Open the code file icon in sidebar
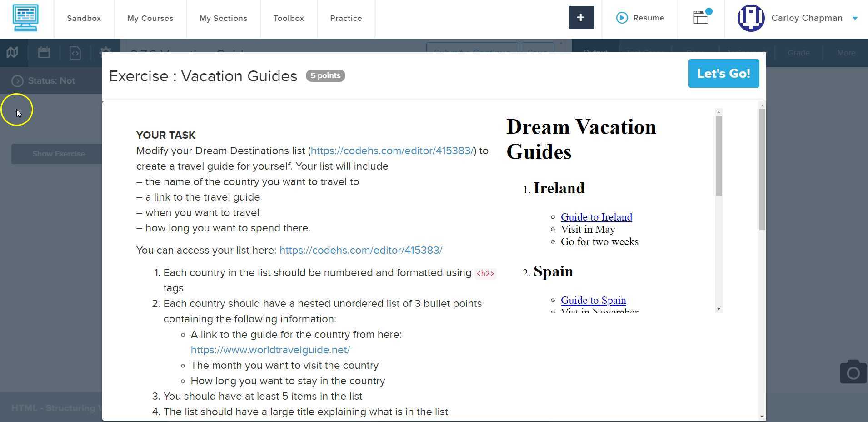Image resolution: width=868 pixels, height=422 pixels. click(75, 52)
